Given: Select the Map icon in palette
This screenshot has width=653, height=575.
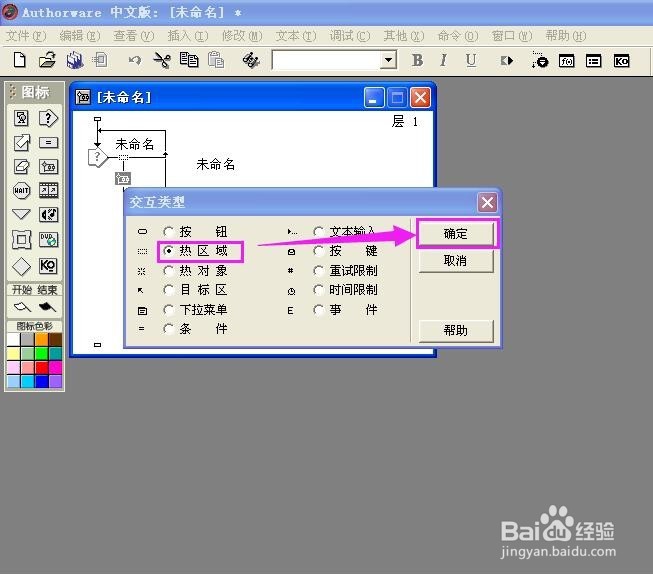Looking at the screenshot, I should pos(48,167).
